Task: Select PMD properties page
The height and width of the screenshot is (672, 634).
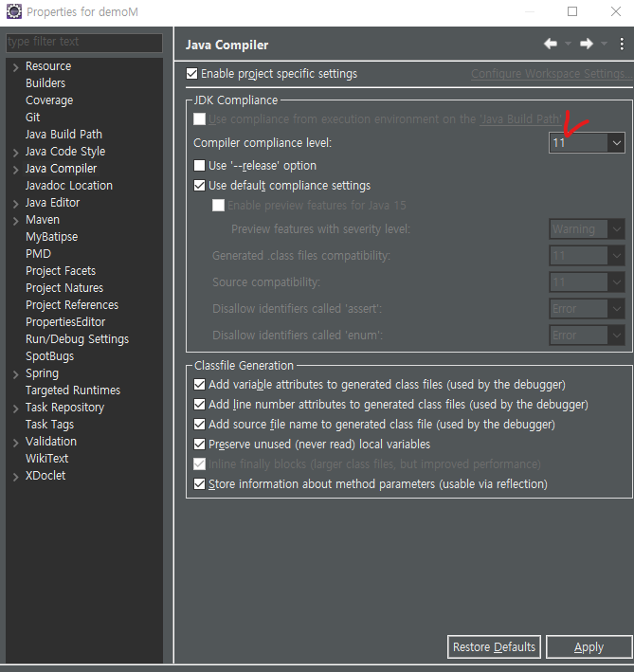Action: click(x=38, y=254)
